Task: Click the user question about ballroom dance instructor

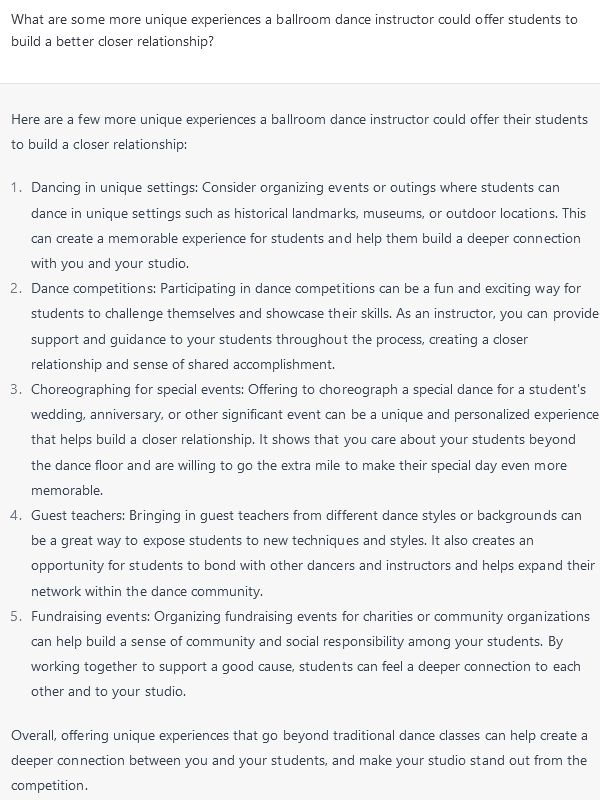Action: (294, 31)
